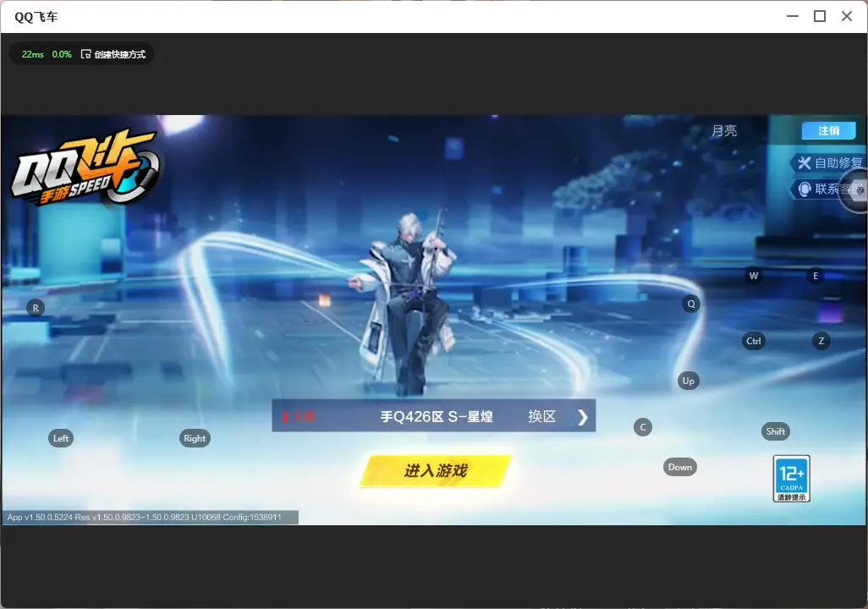Screen dimensions: 868x609
Task: Click the Z key overlay button
Action: [821, 341]
